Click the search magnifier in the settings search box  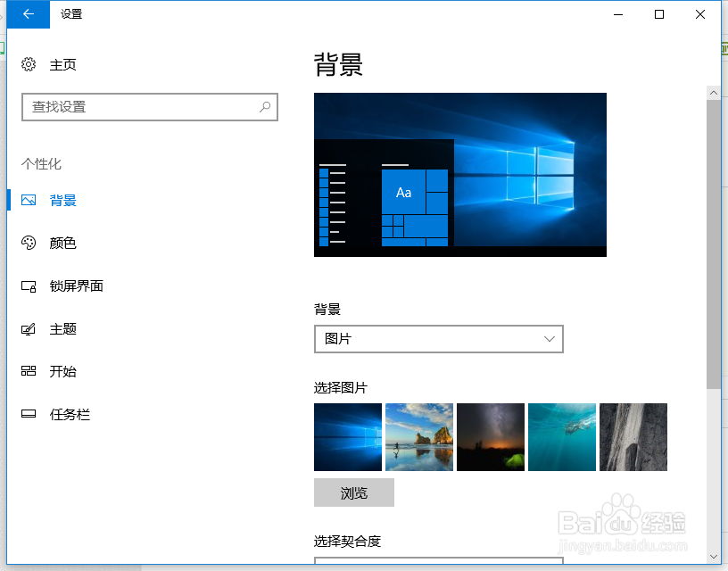(265, 107)
